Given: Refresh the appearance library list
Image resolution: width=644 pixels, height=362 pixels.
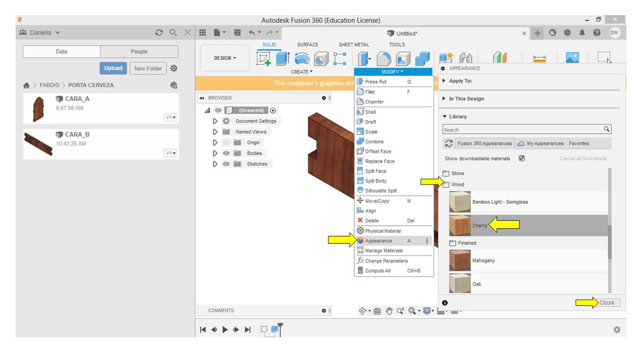Looking at the screenshot, I should (x=449, y=144).
